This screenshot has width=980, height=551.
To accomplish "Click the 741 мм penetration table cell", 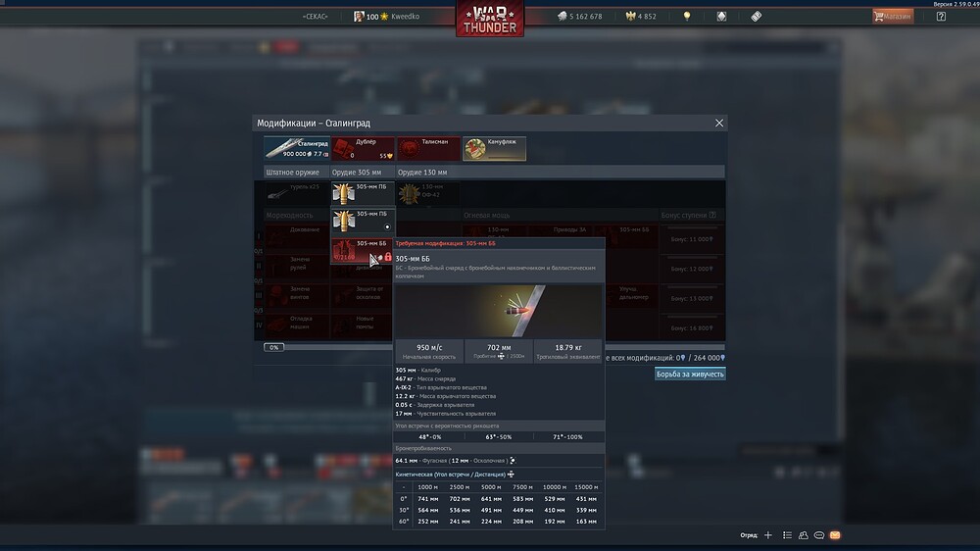I will point(428,499).
